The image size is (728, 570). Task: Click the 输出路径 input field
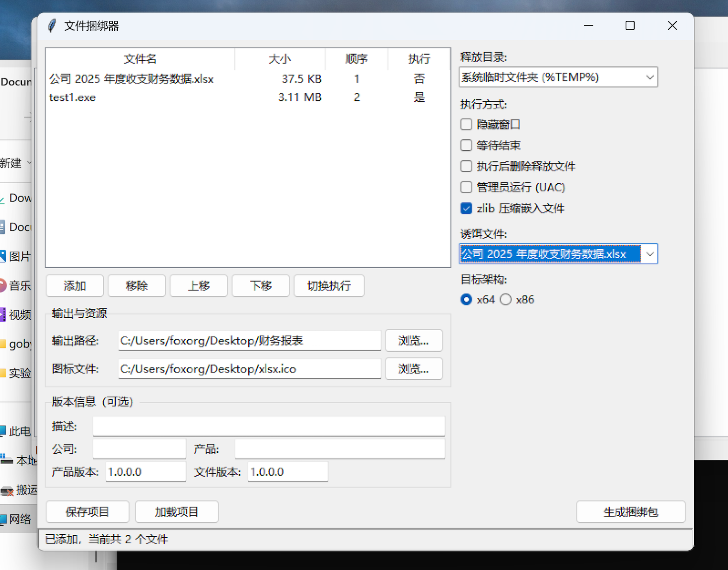click(x=250, y=341)
